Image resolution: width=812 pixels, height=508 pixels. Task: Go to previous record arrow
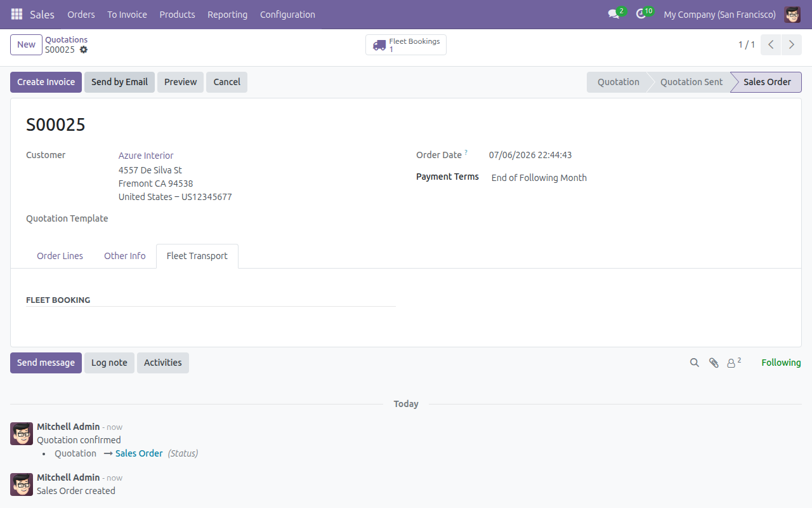pyautogui.click(x=771, y=44)
